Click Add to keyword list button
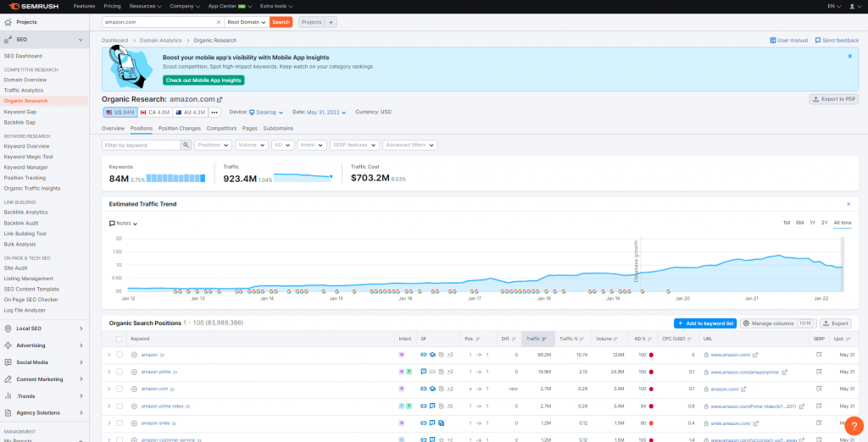The image size is (868, 442). (x=704, y=323)
